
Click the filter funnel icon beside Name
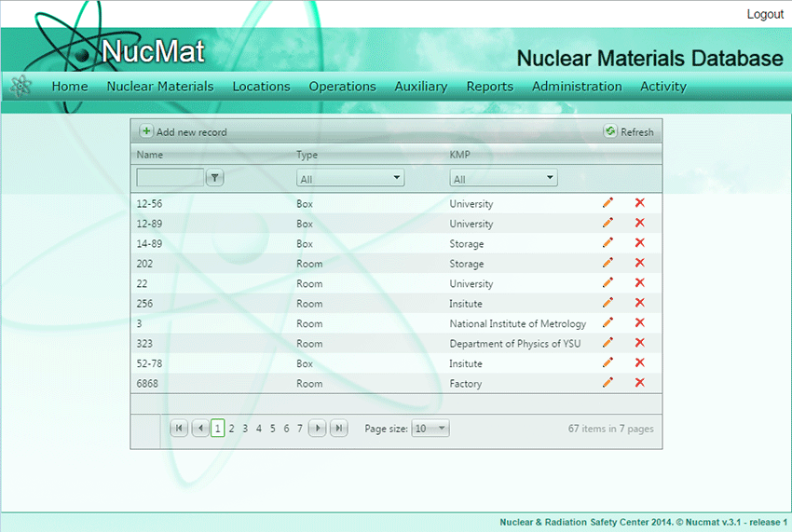(x=214, y=177)
